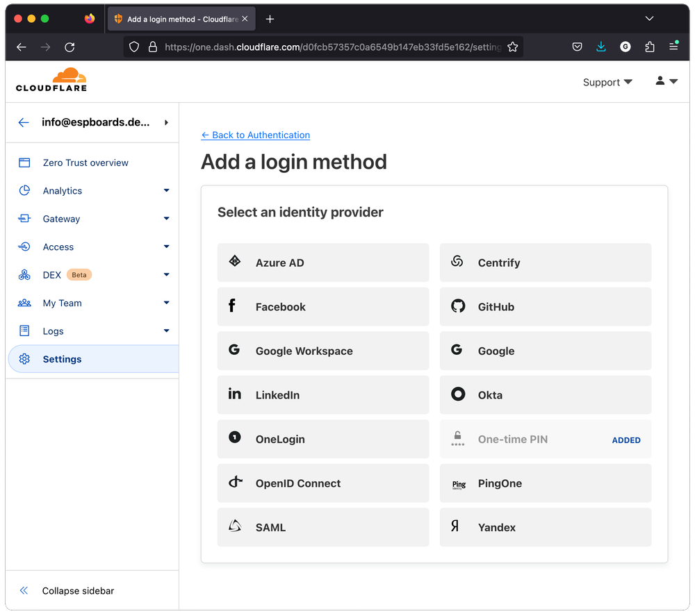Image resolution: width=695 pixels, height=616 pixels.
Task: Click the SAML provider icon
Action: 235,527
